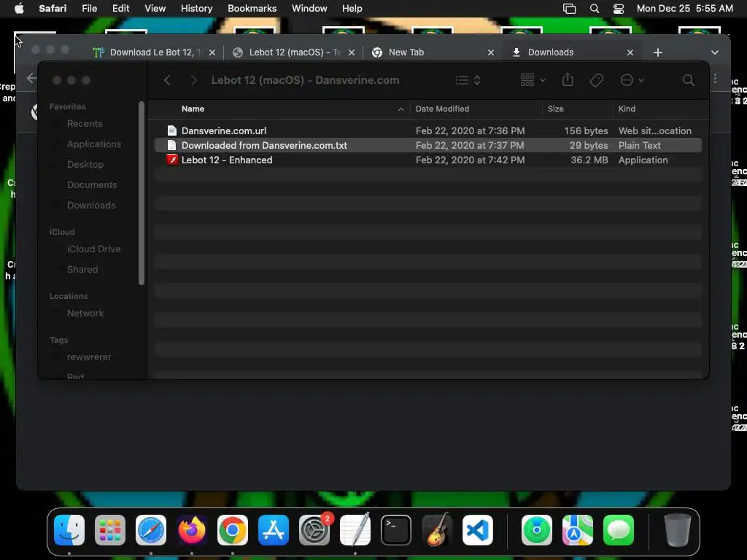Launch Firefox from the Dock
This screenshot has height=560, width=747.
coord(192,530)
